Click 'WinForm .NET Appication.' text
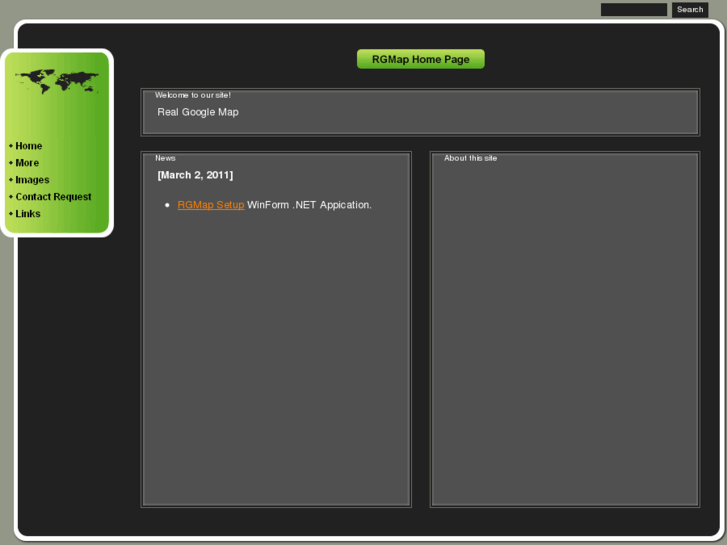The height and width of the screenshot is (545, 727). [309, 205]
